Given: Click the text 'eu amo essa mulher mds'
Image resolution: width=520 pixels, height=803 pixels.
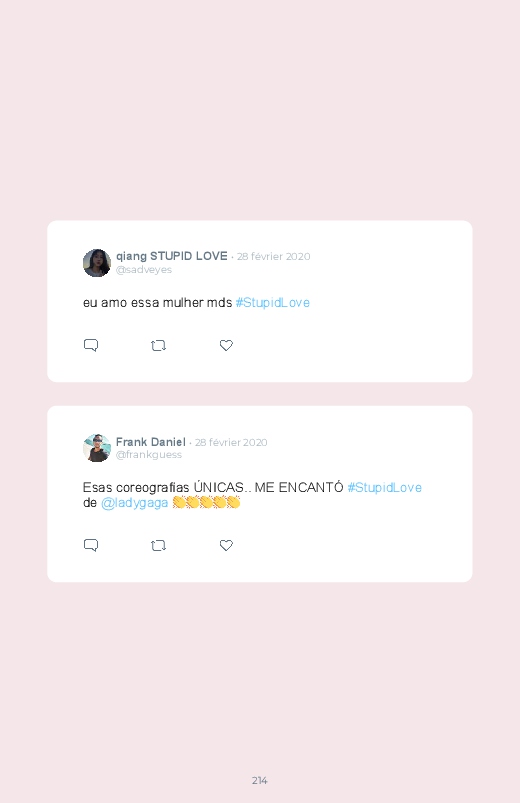Looking at the screenshot, I should 157,303.
